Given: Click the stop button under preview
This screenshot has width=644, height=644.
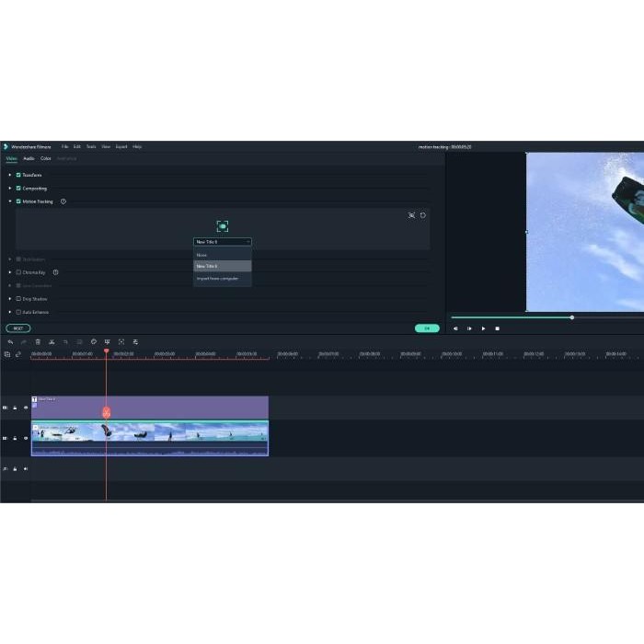Looking at the screenshot, I should 497,328.
